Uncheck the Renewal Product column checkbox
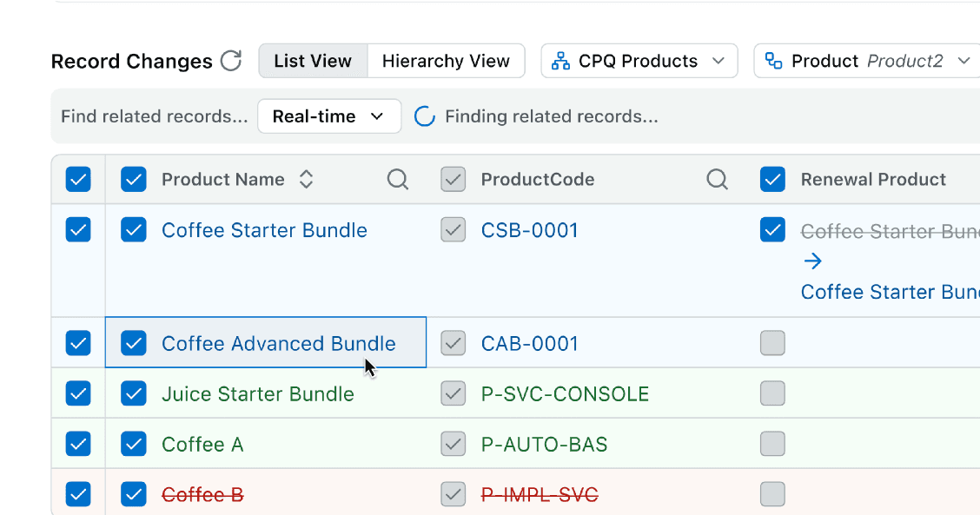Image resolution: width=980 pixels, height=515 pixels. tap(772, 180)
